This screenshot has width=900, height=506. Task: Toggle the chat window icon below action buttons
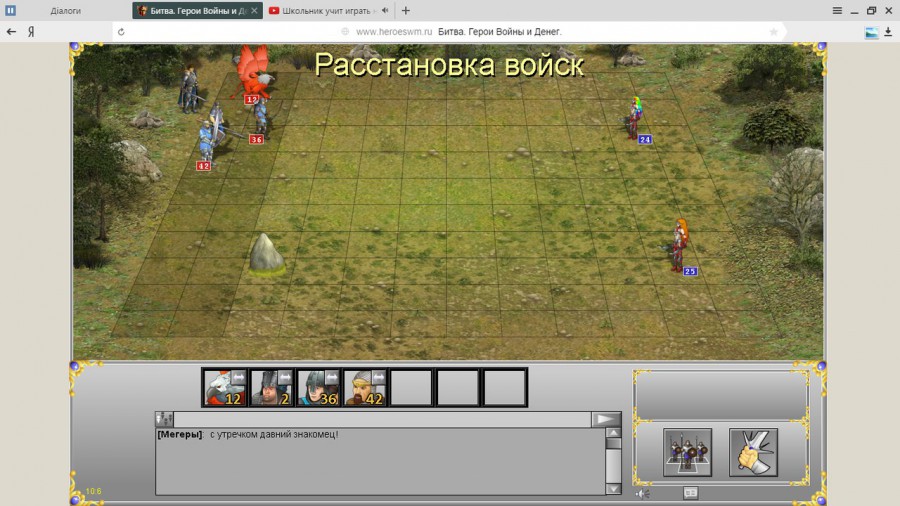point(690,493)
